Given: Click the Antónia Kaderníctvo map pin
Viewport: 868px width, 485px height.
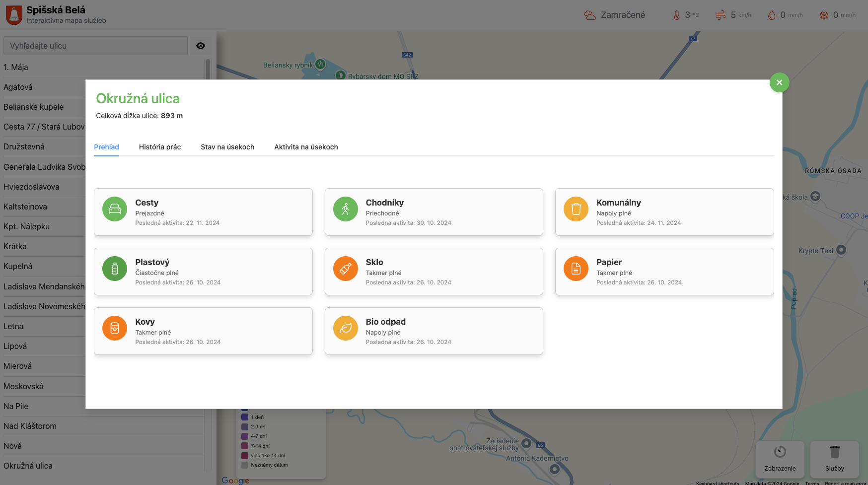Looking at the screenshot, I should 555,469.
